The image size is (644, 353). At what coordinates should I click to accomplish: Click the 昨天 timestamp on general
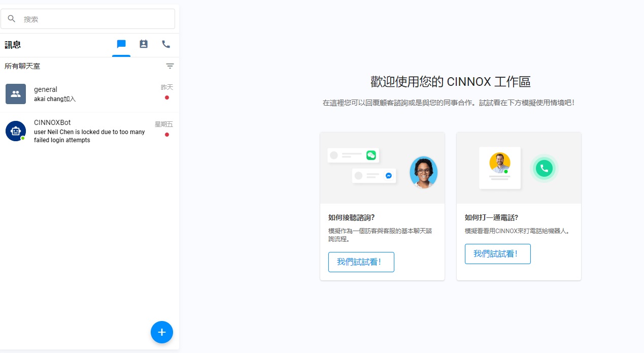pyautogui.click(x=167, y=87)
